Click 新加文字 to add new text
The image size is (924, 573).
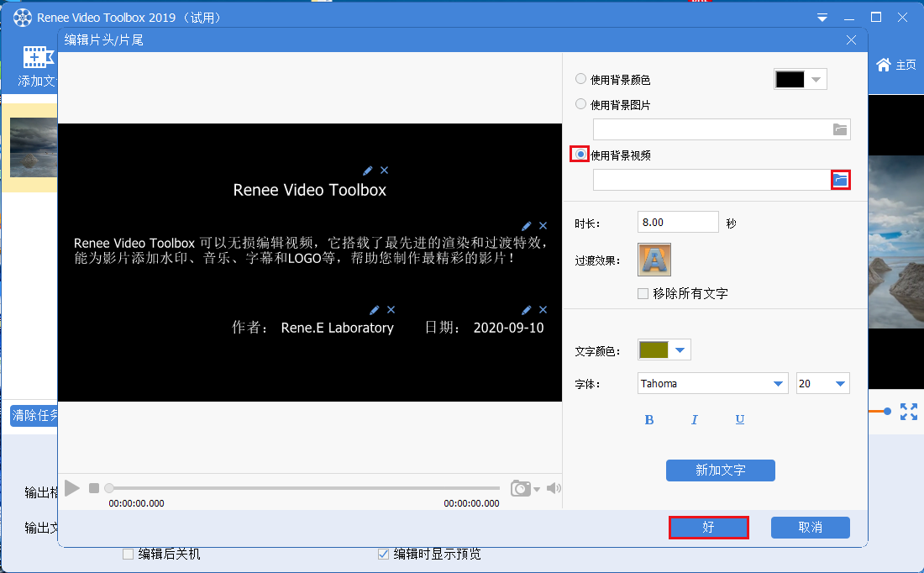tap(720, 470)
